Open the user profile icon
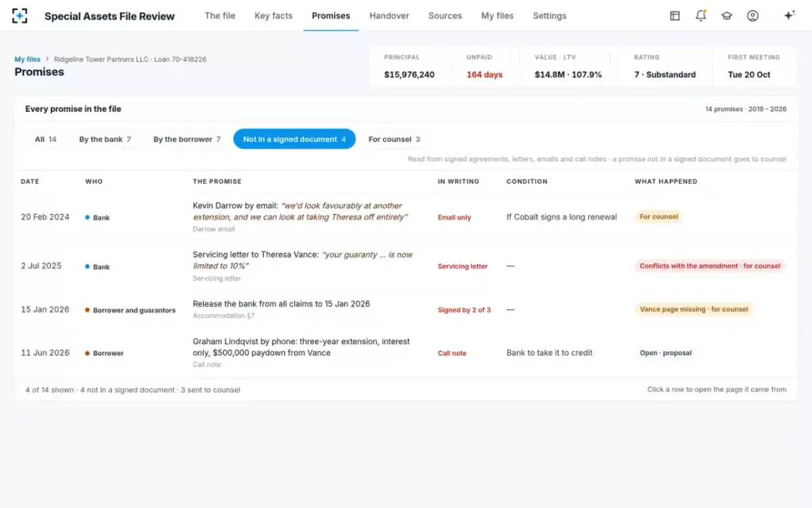Screen dimensions: 812x508 [752, 16]
